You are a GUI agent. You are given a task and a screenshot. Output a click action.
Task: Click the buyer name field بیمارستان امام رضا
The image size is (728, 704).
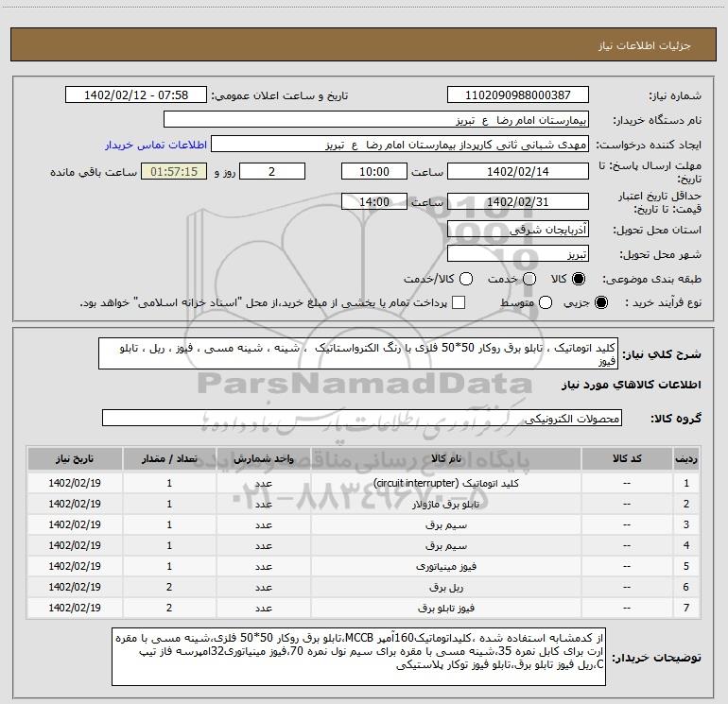coord(376,120)
